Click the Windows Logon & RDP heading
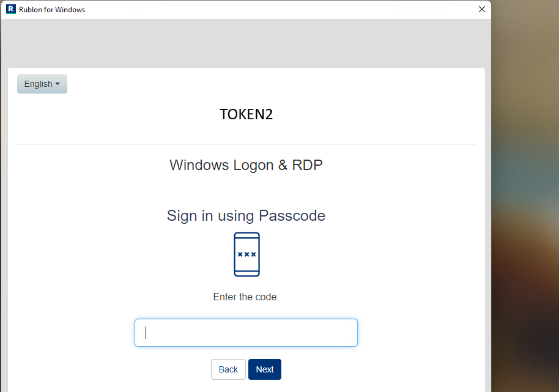 click(x=246, y=165)
